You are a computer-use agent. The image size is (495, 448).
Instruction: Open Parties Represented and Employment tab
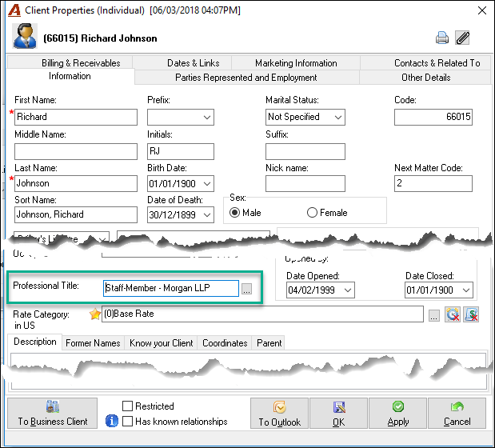(246, 78)
